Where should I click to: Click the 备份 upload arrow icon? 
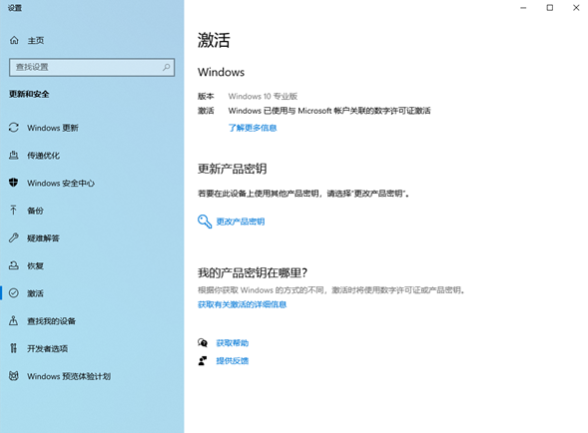click(x=14, y=210)
